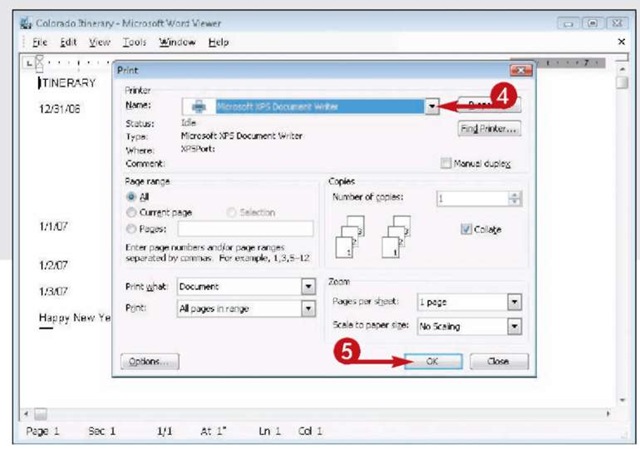Viewport: 640px width, 449px height.
Task: Open the View menu
Action: coord(100,42)
